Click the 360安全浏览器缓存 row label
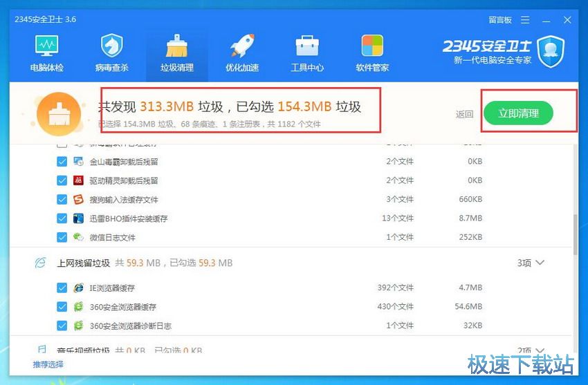 (x=122, y=307)
